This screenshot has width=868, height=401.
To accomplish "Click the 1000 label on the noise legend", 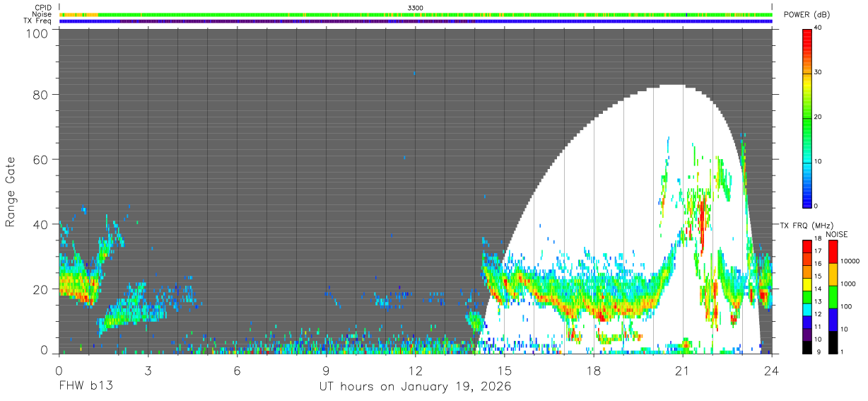I will tap(848, 284).
